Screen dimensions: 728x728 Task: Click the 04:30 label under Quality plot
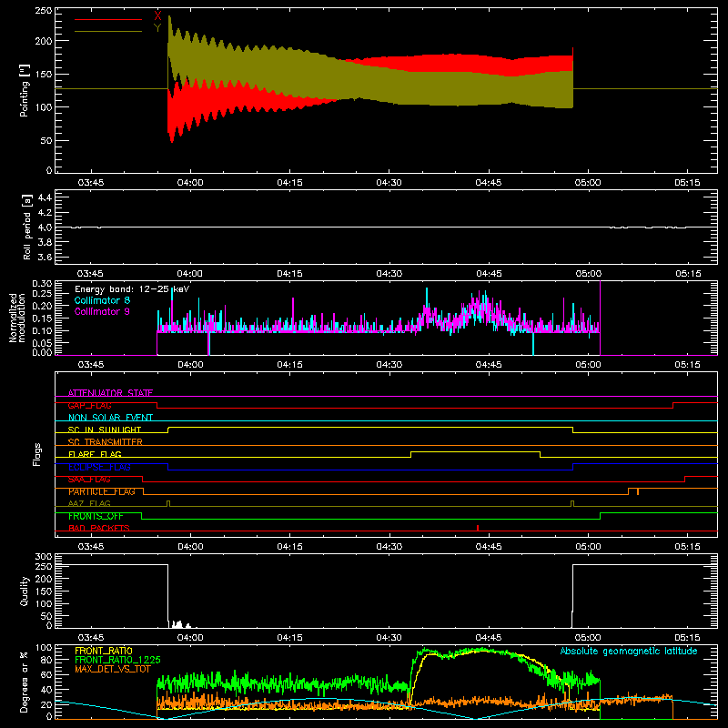pos(389,638)
